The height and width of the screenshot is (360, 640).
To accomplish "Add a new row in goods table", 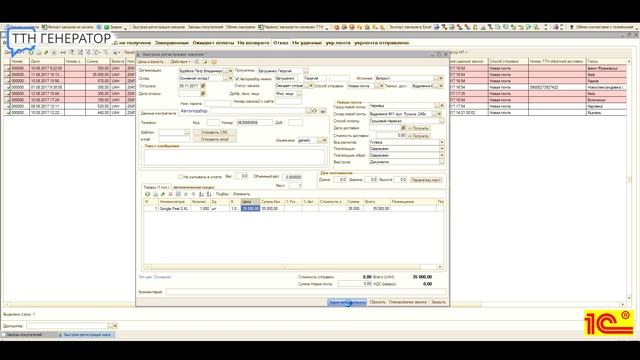I will pos(147,194).
